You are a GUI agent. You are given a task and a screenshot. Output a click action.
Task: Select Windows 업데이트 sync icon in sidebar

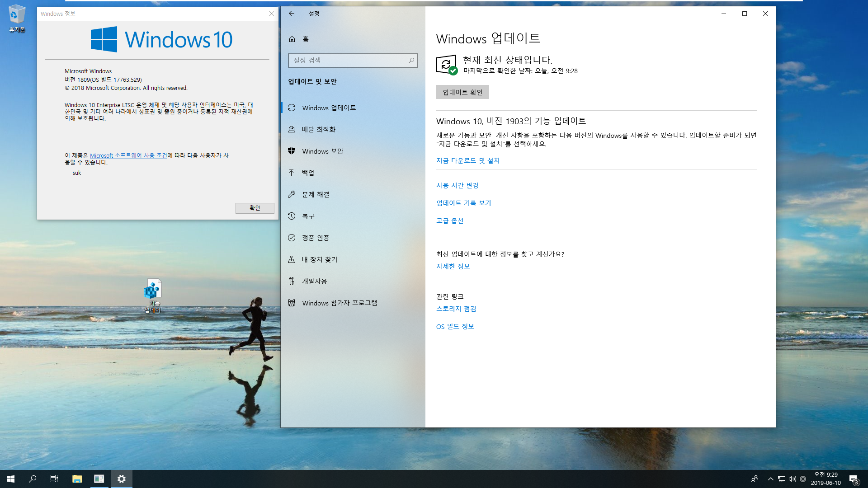point(292,108)
